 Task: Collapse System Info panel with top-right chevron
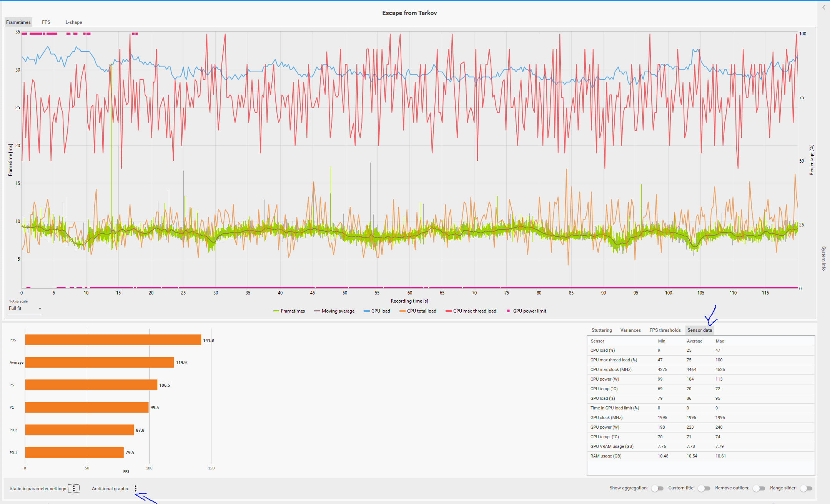tap(824, 7)
